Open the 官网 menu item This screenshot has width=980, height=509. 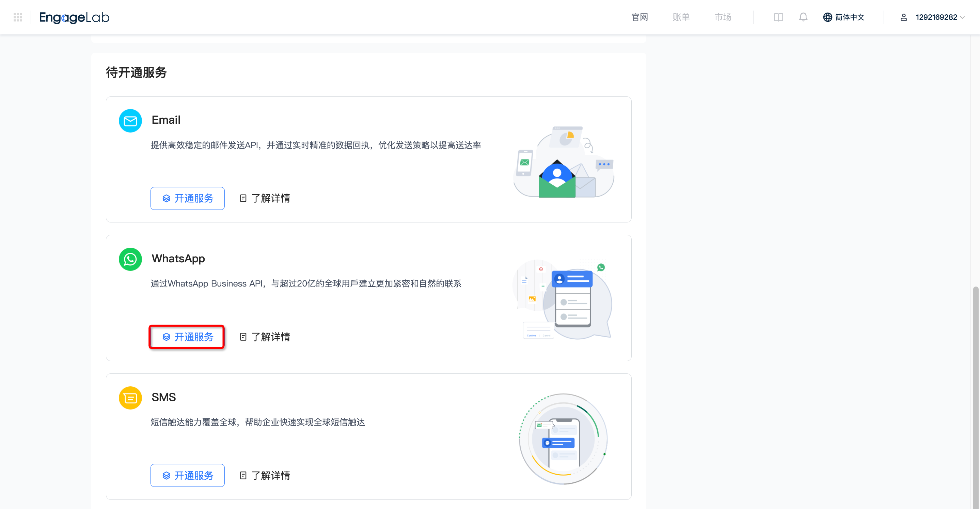[x=639, y=17]
